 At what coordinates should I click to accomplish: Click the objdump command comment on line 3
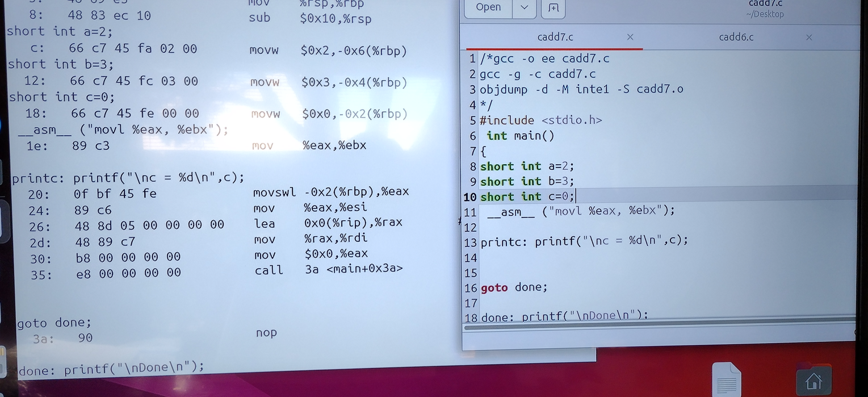(581, 90)
